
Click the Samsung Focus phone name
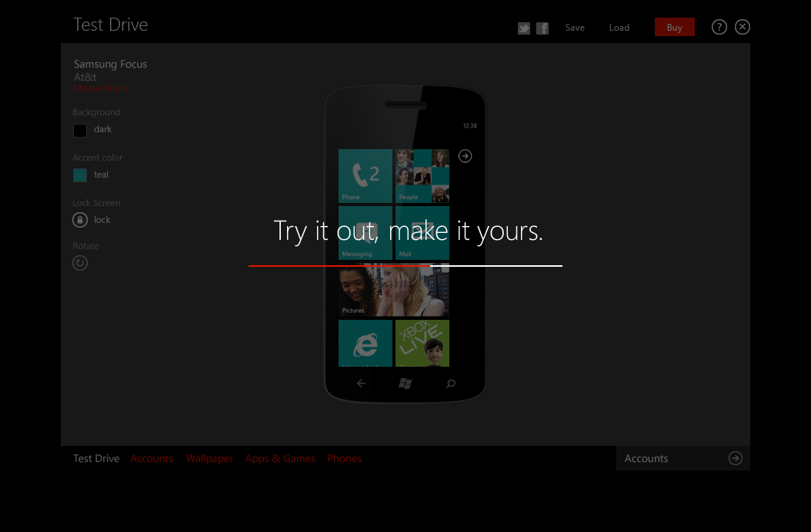tap(110, 64)
